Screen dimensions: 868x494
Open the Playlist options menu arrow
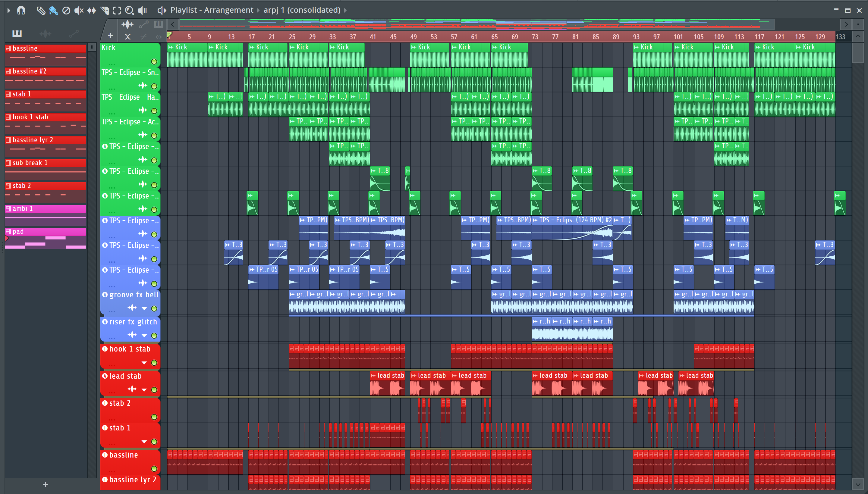pyautogui.click(x=9, y=11)
